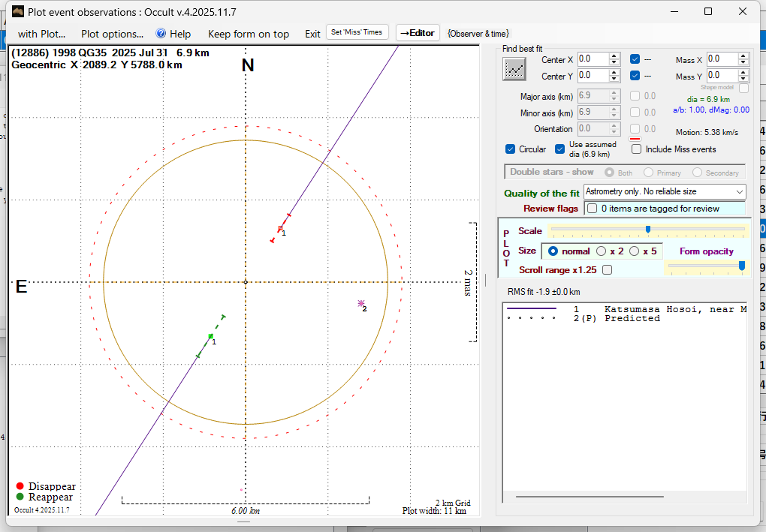Increase Center X with up spinner arrow
The width and height of the screenshot is (766, 532).
coord(614,56)
